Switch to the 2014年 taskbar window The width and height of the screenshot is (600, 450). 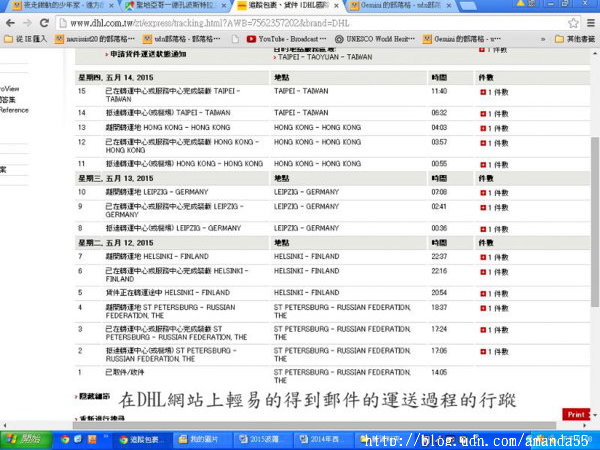(321, 440)
